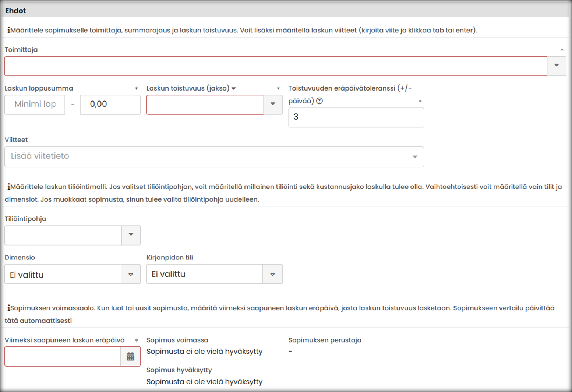Click the Lisää viitetieto references field
Image resolution: width=572 pixels, height=392 pixels.
[206, 157]
